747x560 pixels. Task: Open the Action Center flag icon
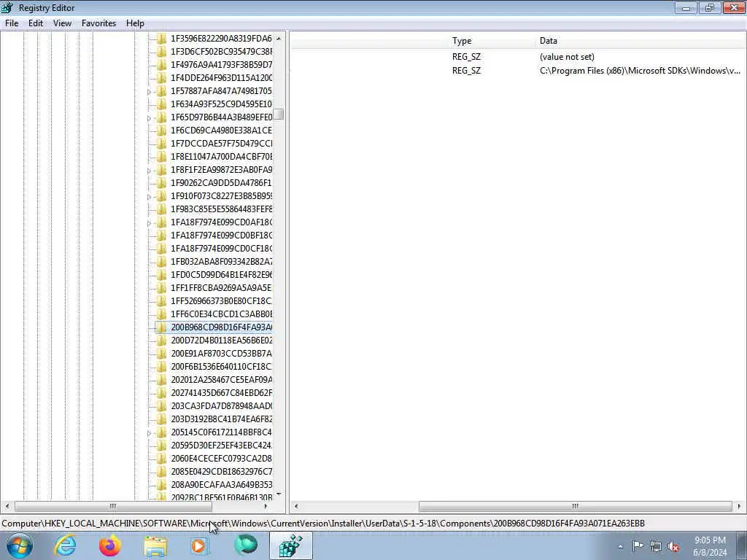(x=638, y=546)
